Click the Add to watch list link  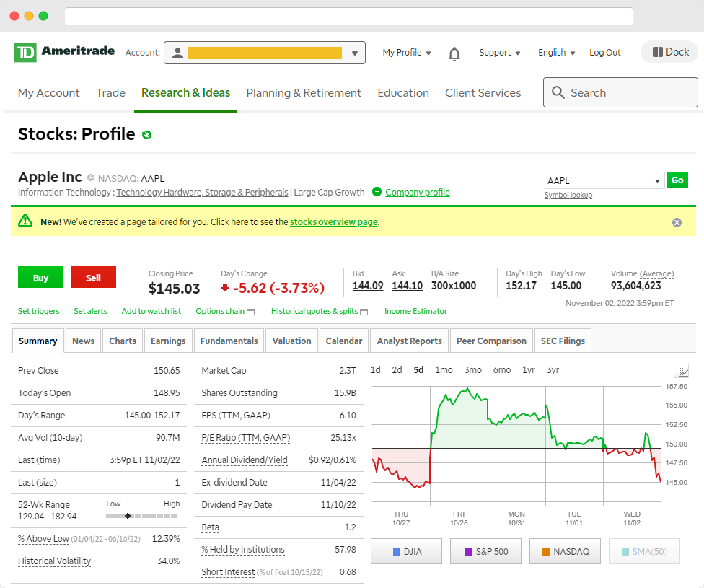pos(151,311)
